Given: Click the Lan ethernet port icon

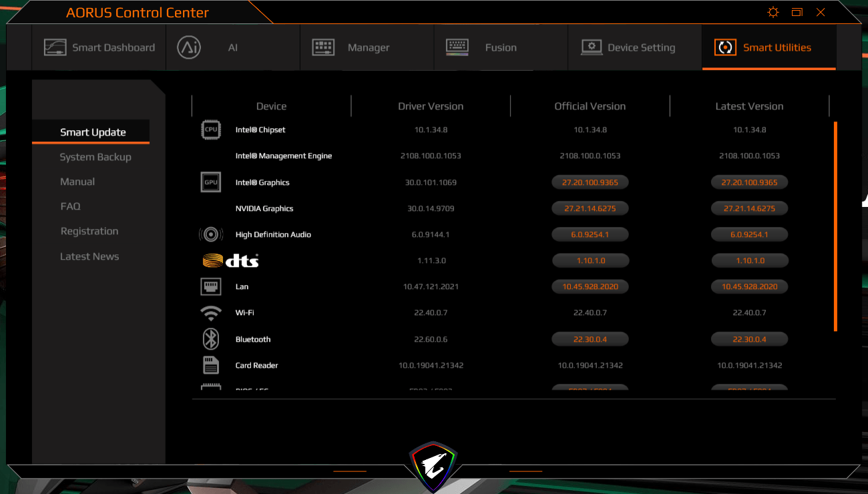Looking at the screenshot, I should click(211, 286).
